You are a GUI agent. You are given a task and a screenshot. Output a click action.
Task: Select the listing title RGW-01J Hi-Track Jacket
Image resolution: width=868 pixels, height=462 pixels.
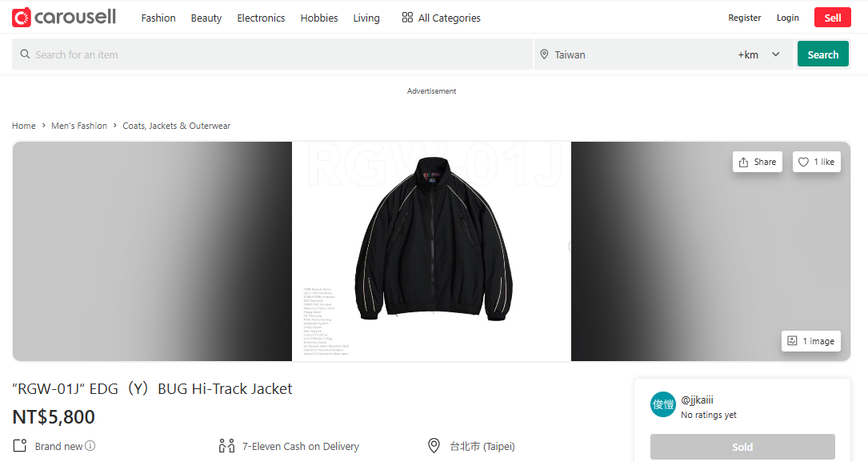[152, 389]
